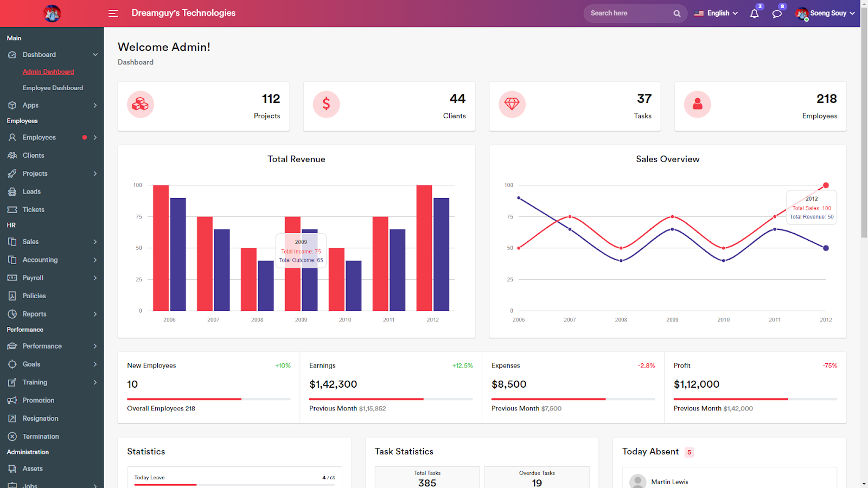This screenshot has width=868, height=488.
Task: Click the dollar icon on the Clients card
Action: [x=326, y=104]
